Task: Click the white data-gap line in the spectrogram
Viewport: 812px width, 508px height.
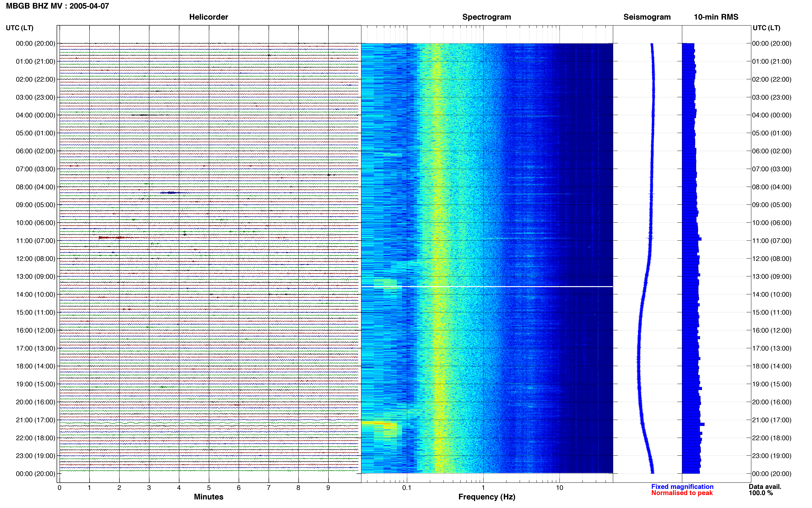Action: pyautogui.click(x=487, y=287)
